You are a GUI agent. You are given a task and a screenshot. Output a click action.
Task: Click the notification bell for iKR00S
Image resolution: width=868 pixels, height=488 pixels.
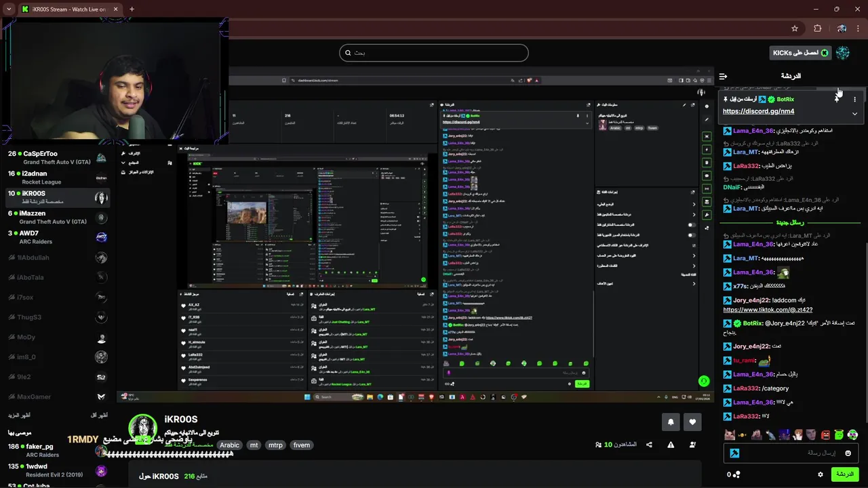point(671,422)
